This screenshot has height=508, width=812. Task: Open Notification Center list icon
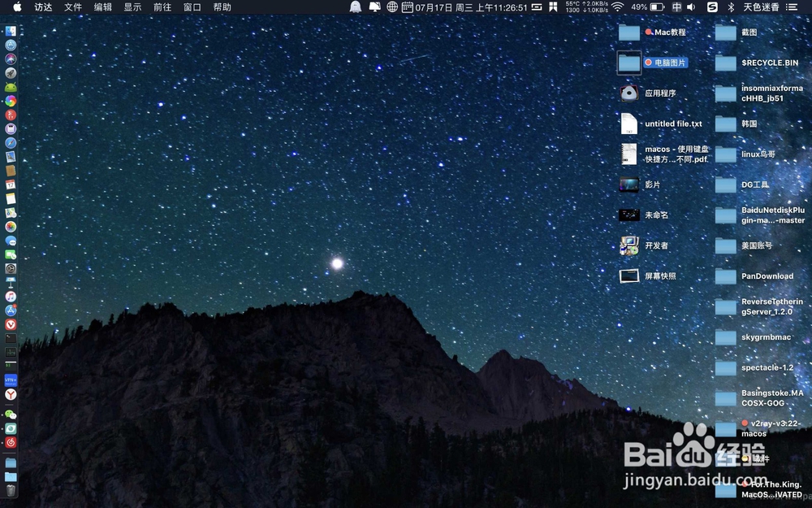pos(792,7)
